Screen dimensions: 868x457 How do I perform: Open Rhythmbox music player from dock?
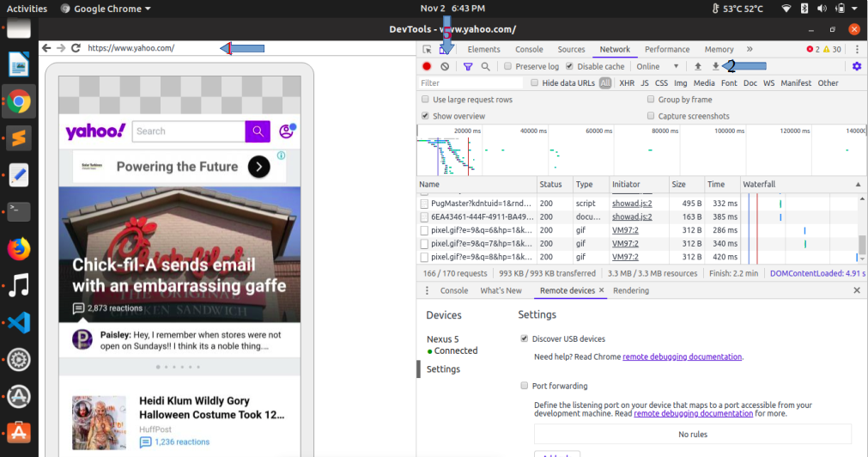pos(19,286)
